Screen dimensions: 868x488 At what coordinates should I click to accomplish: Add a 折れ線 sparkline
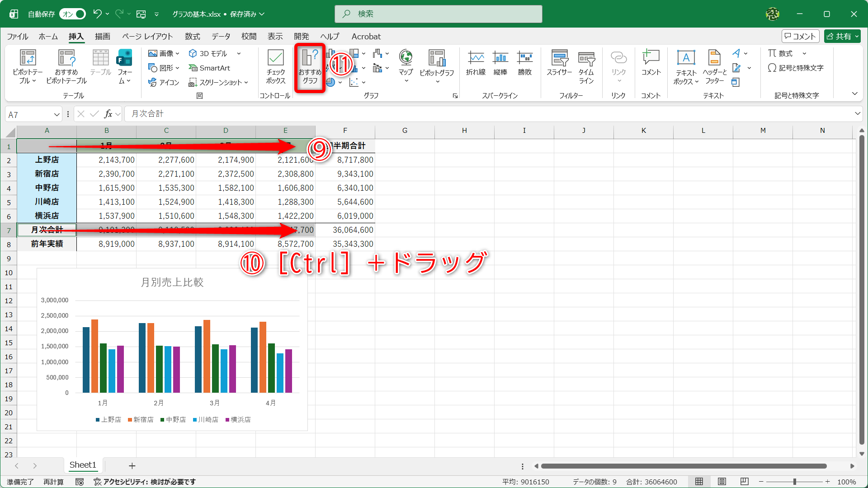coord(476,62)
